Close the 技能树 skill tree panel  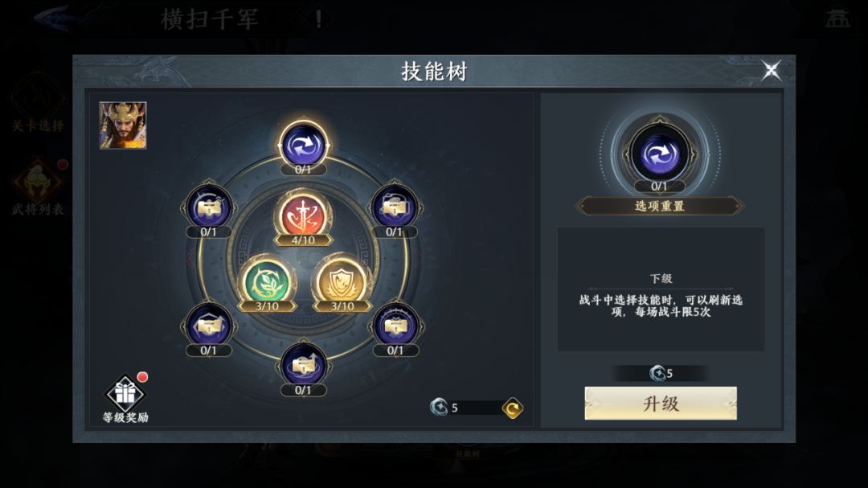771,71
